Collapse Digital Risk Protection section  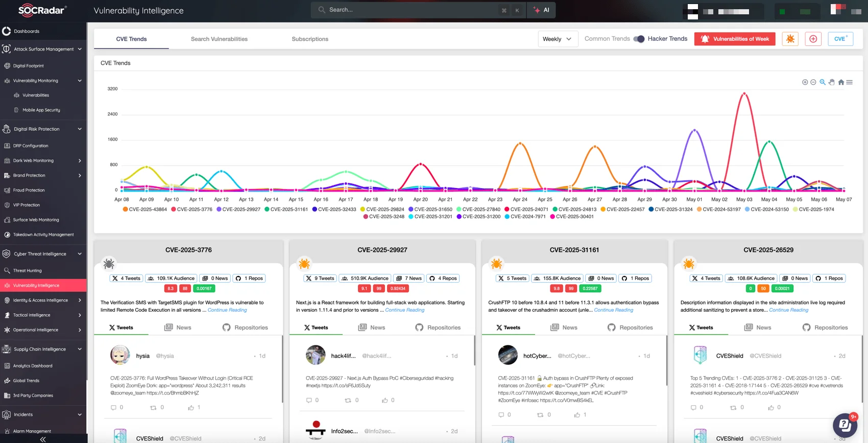[80, 129]
